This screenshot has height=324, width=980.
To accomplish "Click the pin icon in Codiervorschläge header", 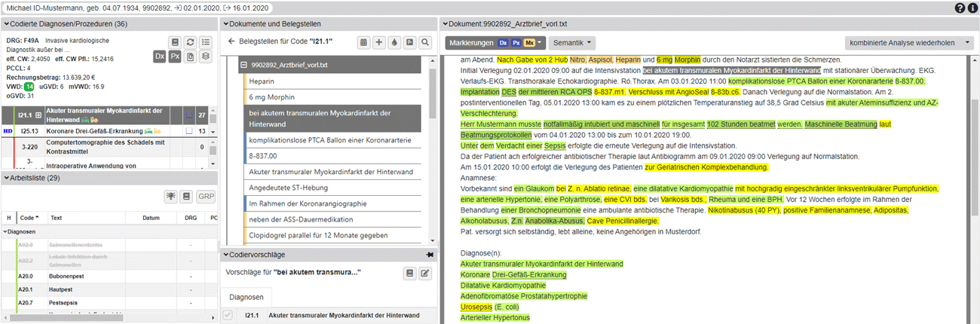I will (430, 255).
